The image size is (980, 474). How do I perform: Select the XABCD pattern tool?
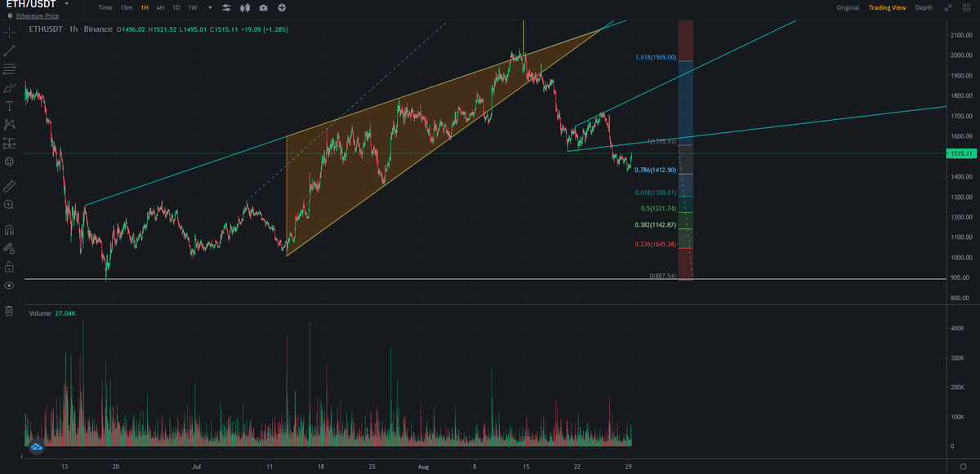tap(9, 125)
